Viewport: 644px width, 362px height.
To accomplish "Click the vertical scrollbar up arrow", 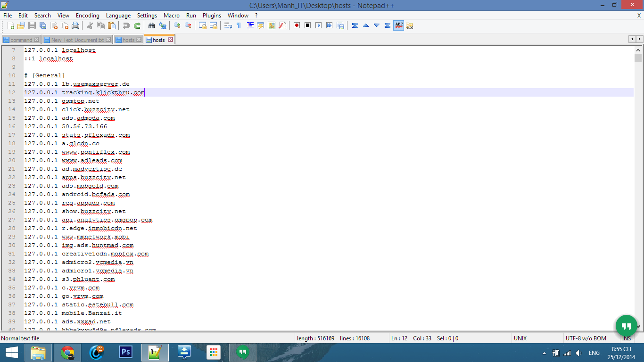I will coord(638,49).
